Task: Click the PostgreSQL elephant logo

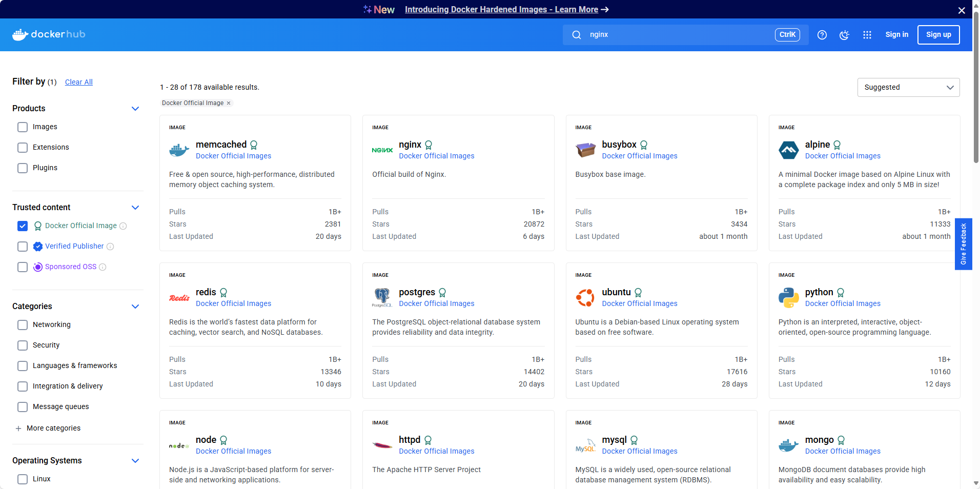Action: [382, 298]
